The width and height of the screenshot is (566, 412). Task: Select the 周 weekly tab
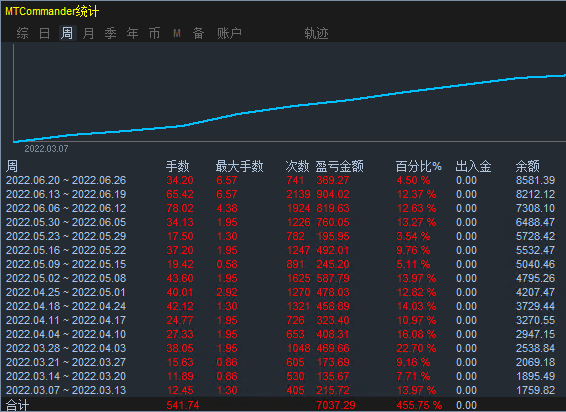click(67, 33)
